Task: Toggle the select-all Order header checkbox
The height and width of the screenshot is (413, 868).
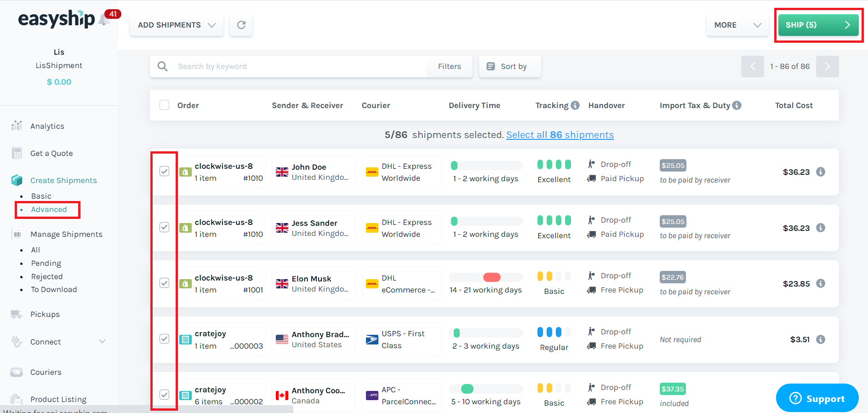Action: point(164,105)
